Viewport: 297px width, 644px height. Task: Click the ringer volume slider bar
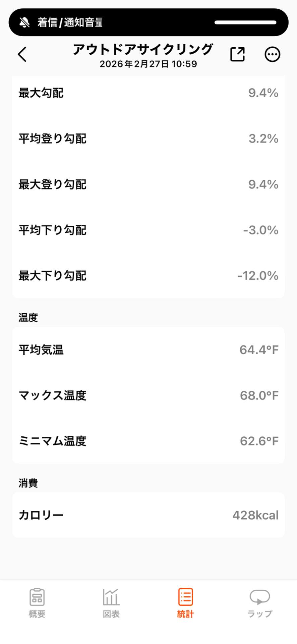(245, 22)
